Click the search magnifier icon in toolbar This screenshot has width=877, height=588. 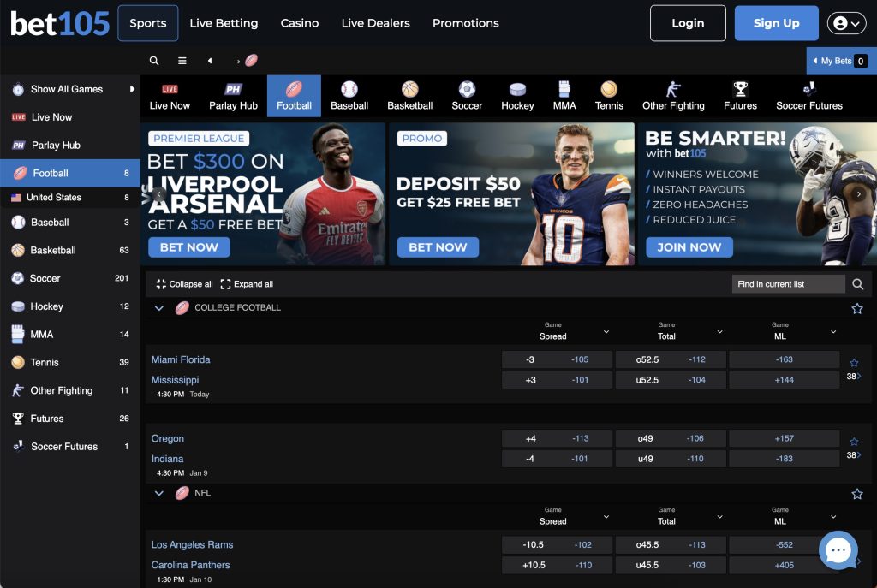click(x=154, y=61)
